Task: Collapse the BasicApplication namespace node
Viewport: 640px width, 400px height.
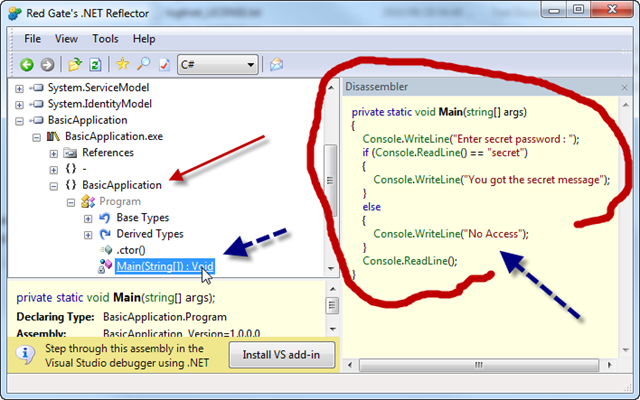Action: point(53,186)
